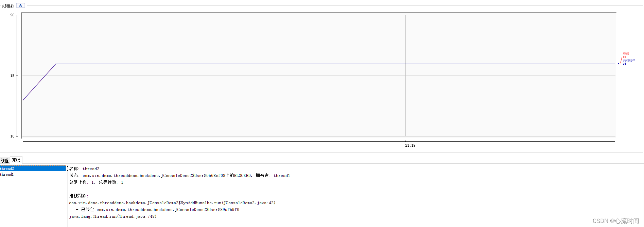Click the 活动线程 legend label
Screen dimensions: 644x227
tap(629, 60)
